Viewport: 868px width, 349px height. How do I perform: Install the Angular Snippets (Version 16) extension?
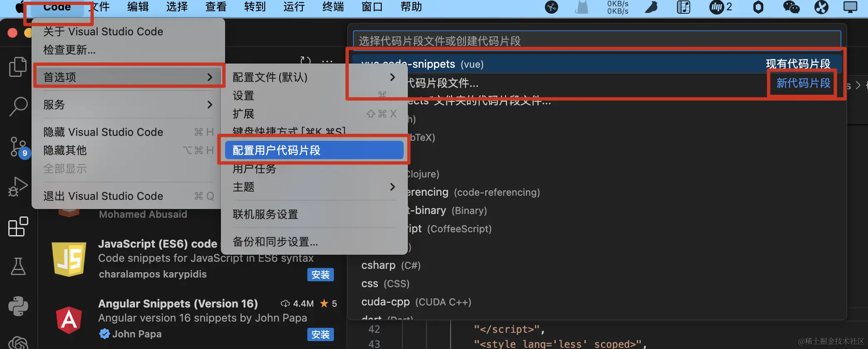tap(320, 334)
